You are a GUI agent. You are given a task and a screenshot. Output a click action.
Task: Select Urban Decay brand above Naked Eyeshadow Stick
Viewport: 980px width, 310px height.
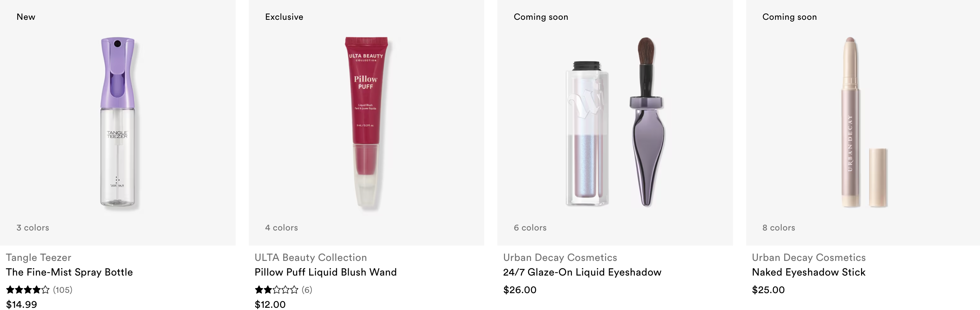coord(808,258)
